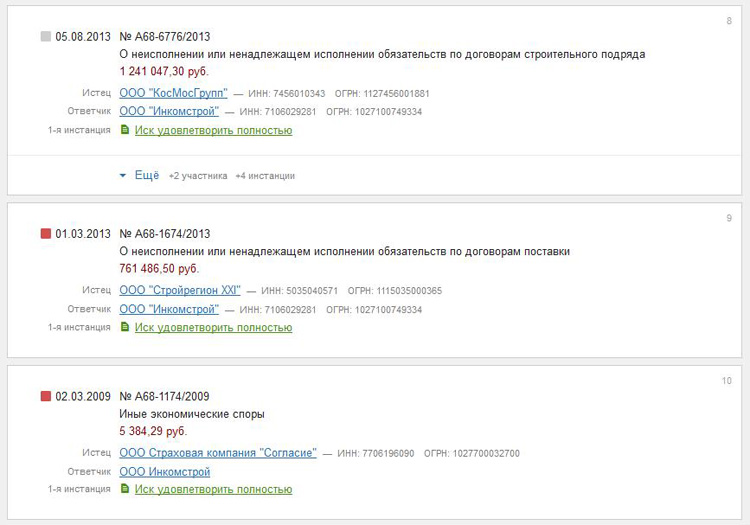Click red status square beside 02.03.2009
750x525 pixels.
pos(45,396)
